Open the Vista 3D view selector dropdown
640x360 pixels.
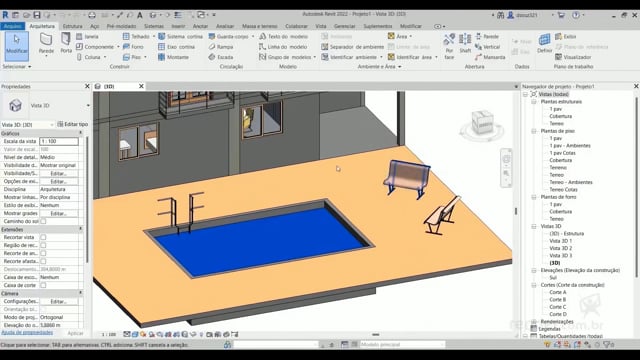click(28, 124)
